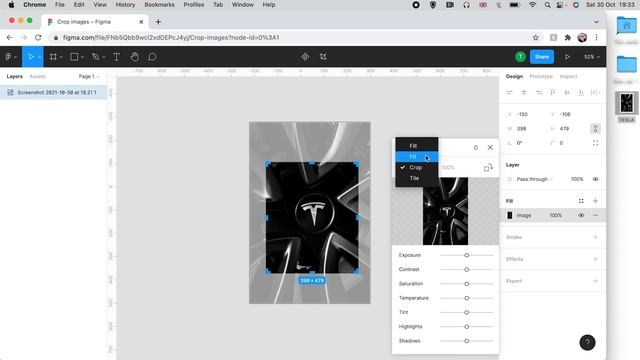Select the Move tool

(x=31, y=57)
